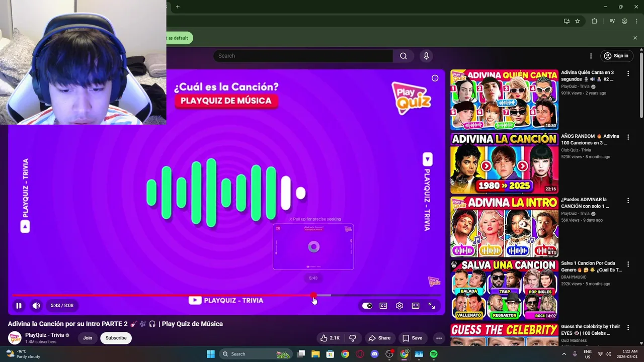The image size is (644, 362).
Task: Click the YouTube search field
Action: 303,56
